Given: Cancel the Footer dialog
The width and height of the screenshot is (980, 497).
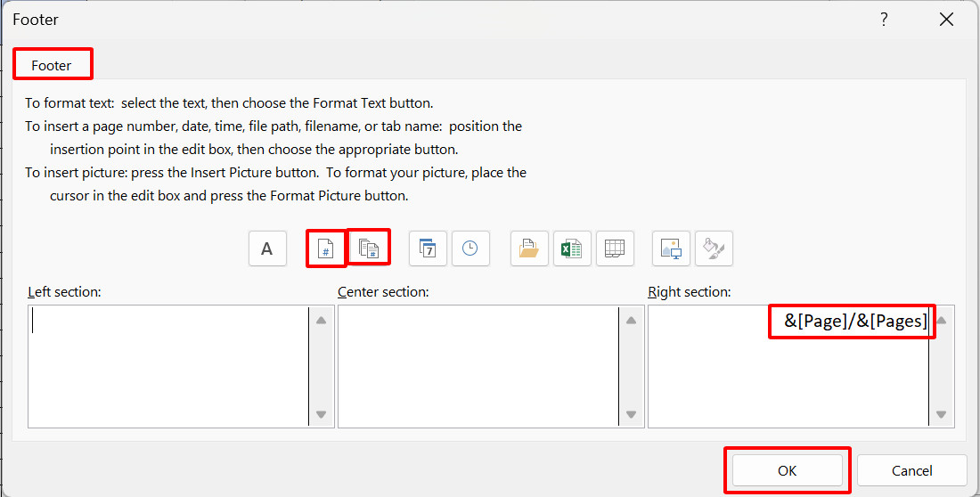Looking at the screenshot, I should tap(911, 470).
